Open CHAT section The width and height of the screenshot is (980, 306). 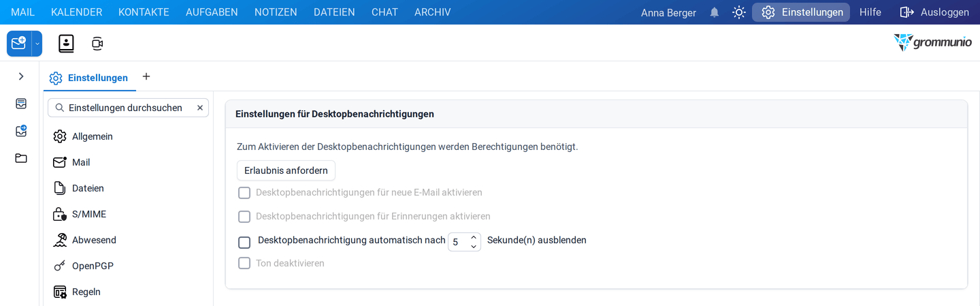[385, 12]
